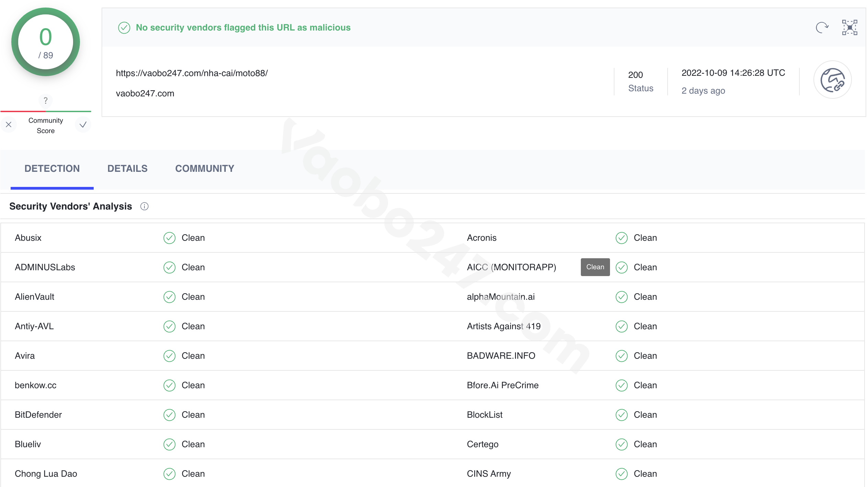Image resolution: width=868 pixels, height=487 pixels.
Task: Click check icon for AICC (MONITORAPP)
Action: 621,268
